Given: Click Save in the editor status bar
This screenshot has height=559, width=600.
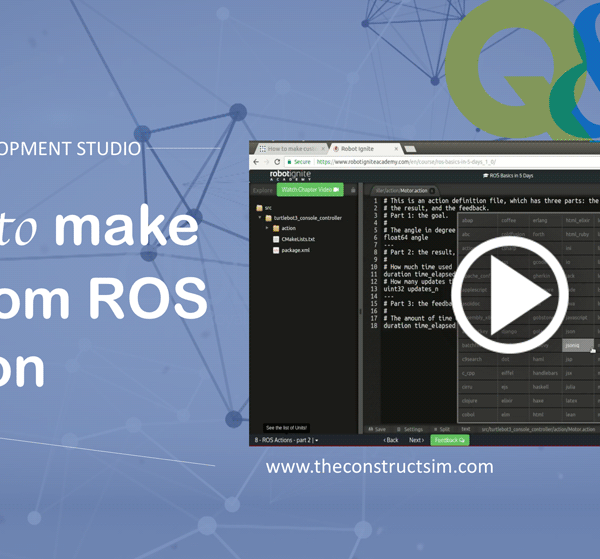Looking at the screenshot, I should [377, 429].
